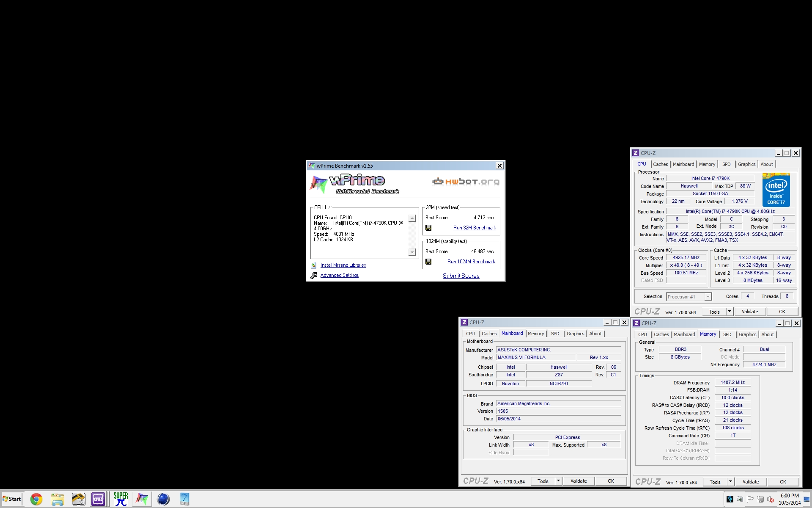Open the network connection tray icon
This screenshot has height=508, width=812.
[760, 499]
